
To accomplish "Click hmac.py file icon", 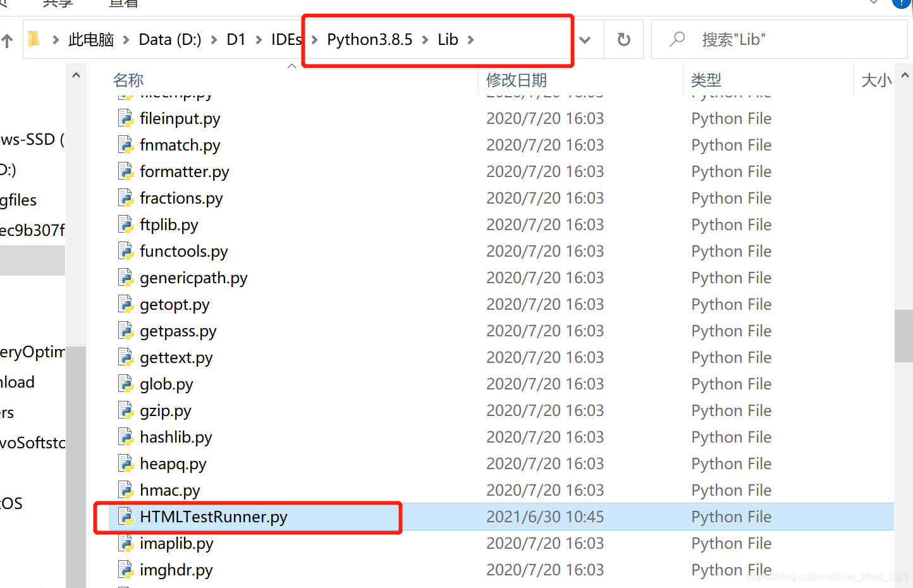I will (x=126, y=490).
